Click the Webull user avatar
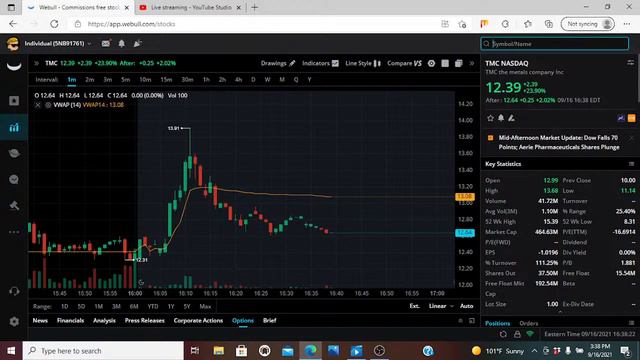Image resolution: width=640 pixels, height=360 pixels. point(13,44)
